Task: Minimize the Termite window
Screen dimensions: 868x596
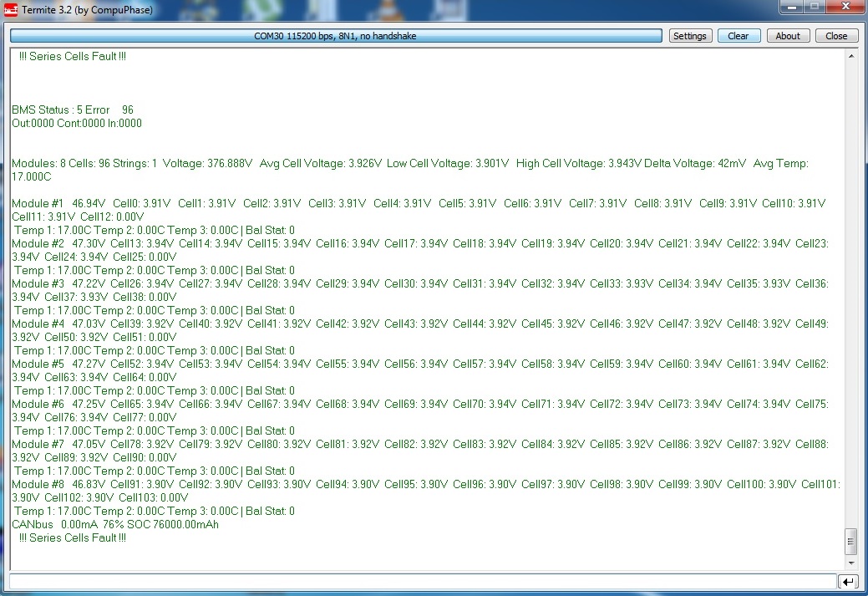Action: click(791, 8)
